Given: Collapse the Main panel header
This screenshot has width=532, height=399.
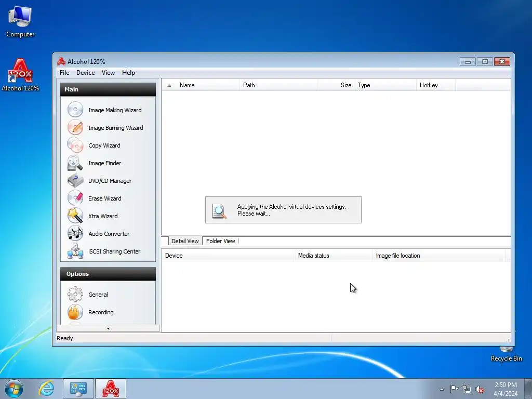Looking at the screenshot, I should pos(108,89).
